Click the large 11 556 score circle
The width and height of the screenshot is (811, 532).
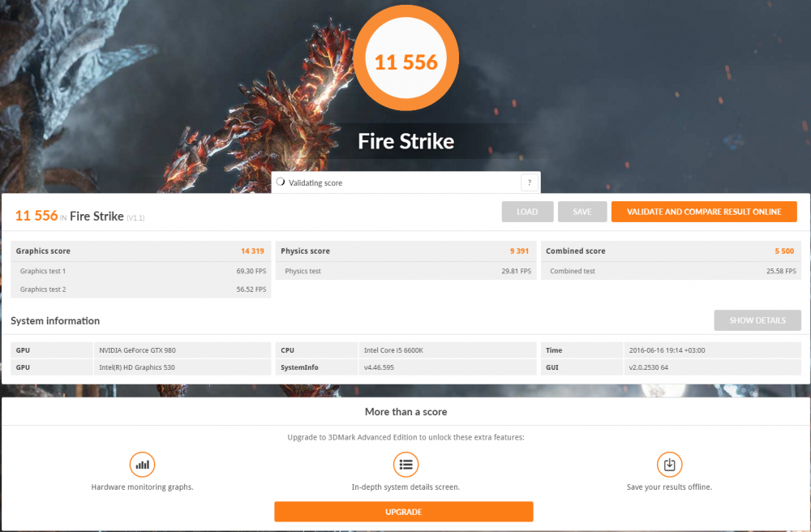point(406,58)
